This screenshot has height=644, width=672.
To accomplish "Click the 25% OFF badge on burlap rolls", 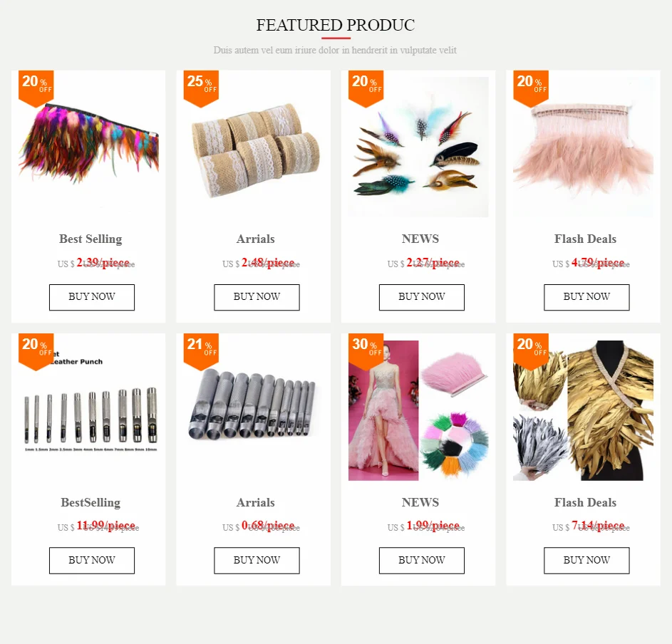I will click(201, 88).
